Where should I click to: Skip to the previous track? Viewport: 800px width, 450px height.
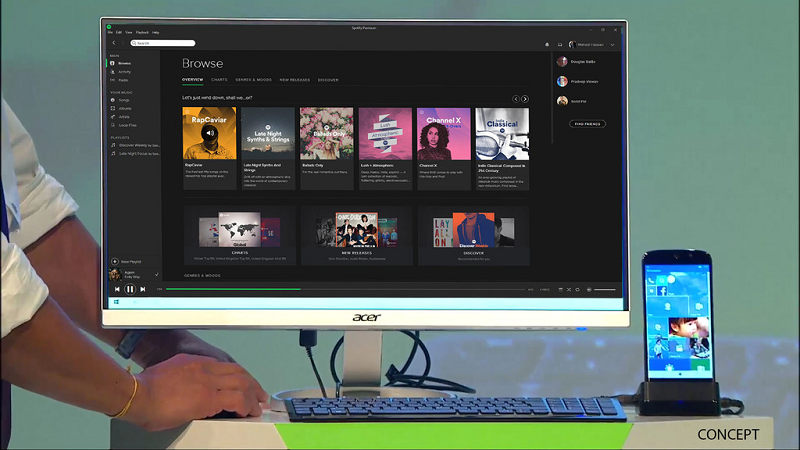tap(117, 289)
